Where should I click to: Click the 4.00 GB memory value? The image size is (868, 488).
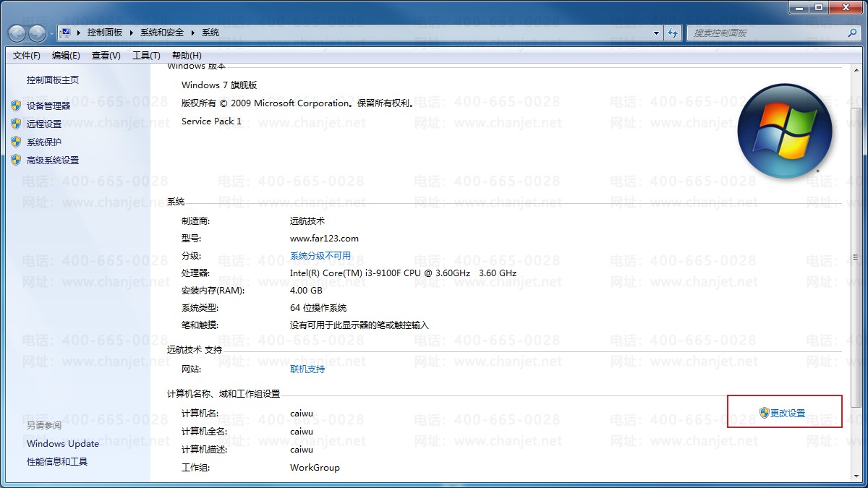[306, 291]
